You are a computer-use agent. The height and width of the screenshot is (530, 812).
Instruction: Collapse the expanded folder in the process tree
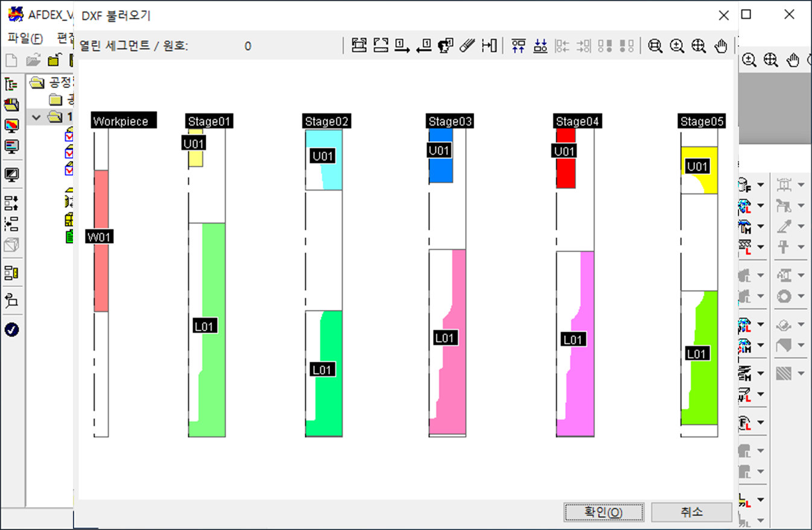pyautogui.click(x=37, y=116)
